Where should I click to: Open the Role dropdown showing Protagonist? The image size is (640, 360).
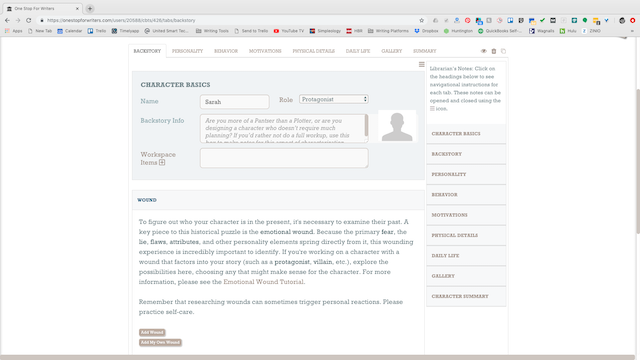(x=334, y=99)
